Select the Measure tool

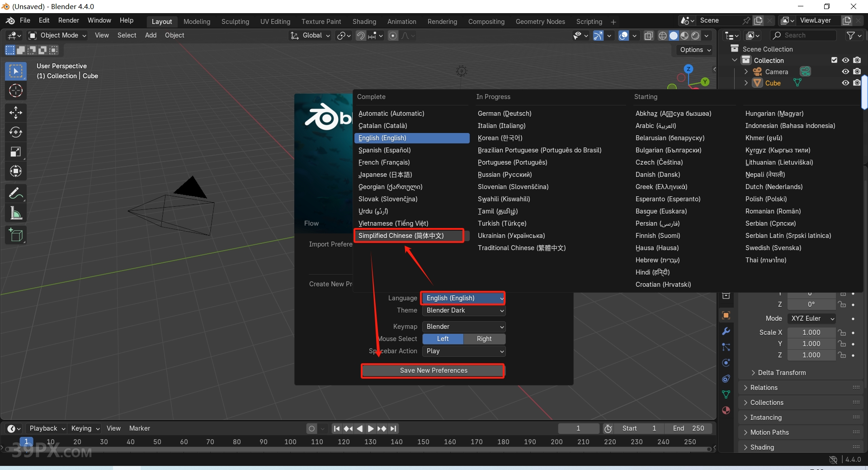(x=16, y=213)
